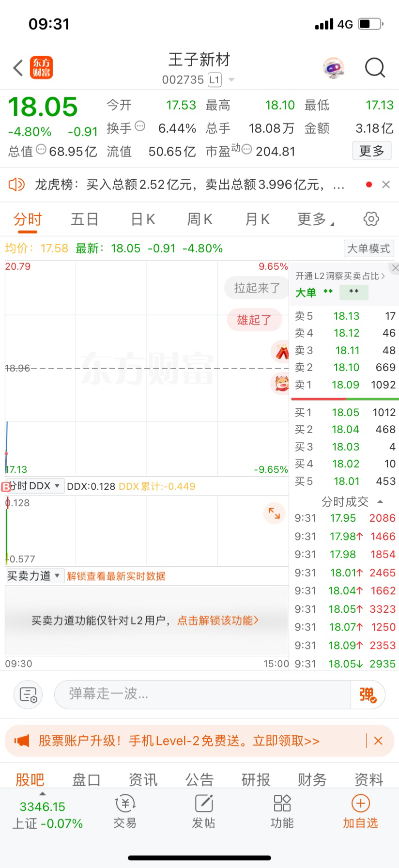Screen dimensions: 399x868
Task: Tap 点击解锁该功能 link
Action: [x=218, y=620]
